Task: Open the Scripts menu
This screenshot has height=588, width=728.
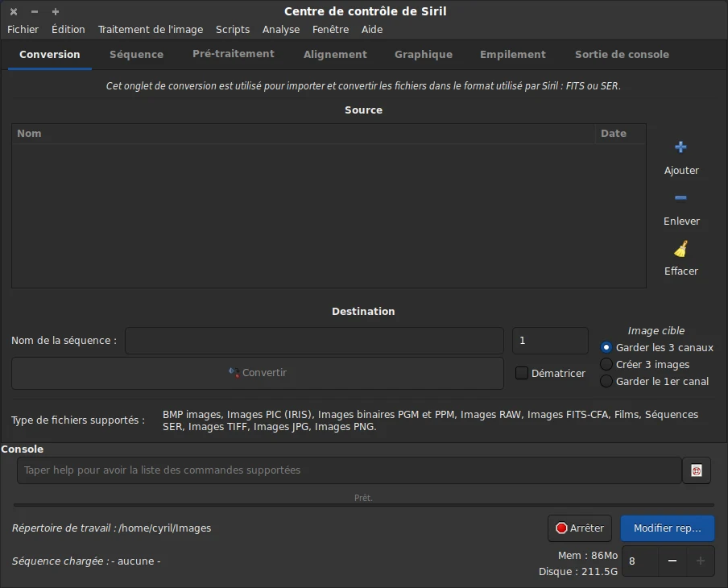Action: point(233,29)
